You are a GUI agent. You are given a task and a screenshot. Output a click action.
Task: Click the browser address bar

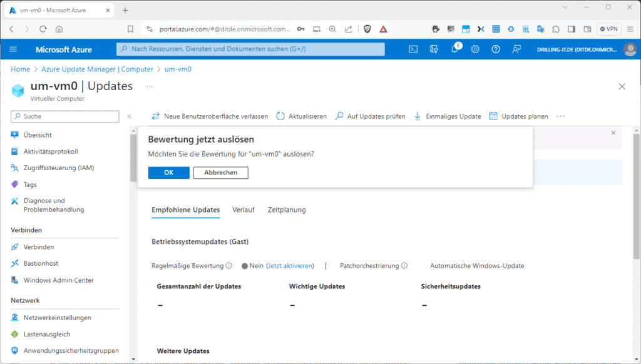coord(225,29)
